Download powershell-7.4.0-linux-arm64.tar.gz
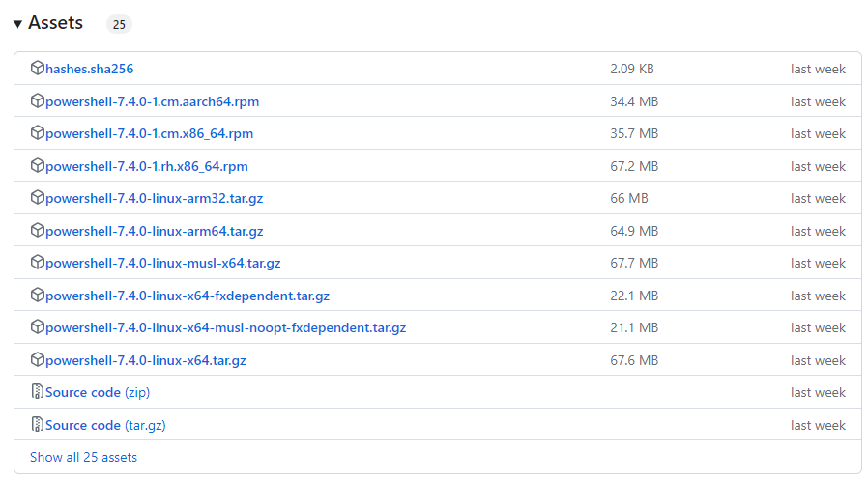 155,231
